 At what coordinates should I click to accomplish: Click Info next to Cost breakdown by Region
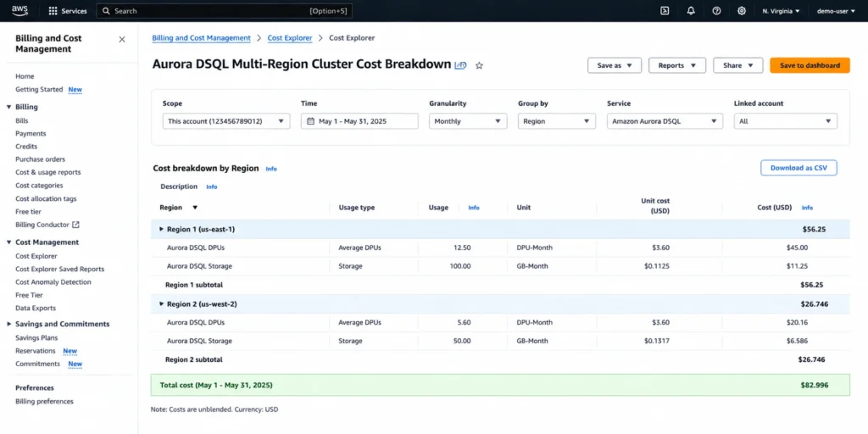pos(271,169)
